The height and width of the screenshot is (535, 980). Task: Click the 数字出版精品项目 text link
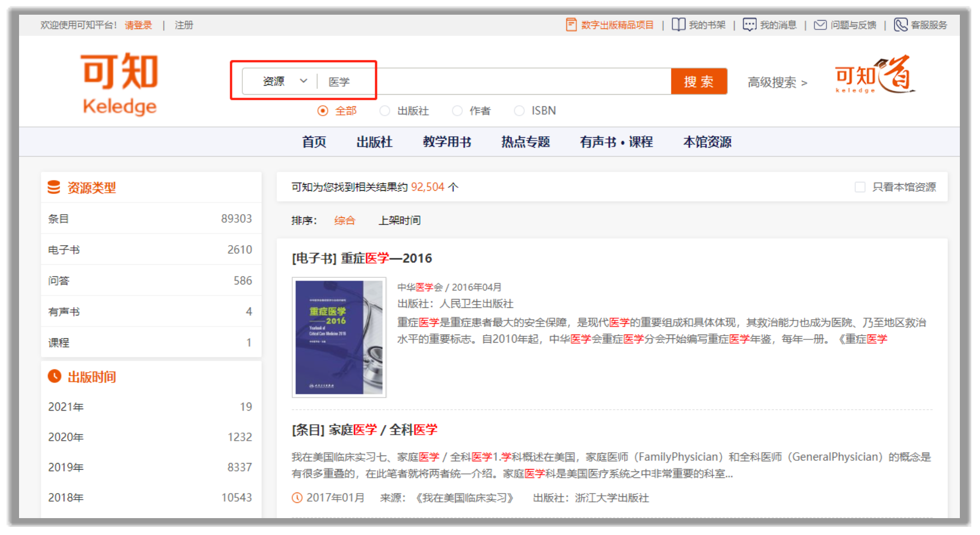pos(617,25)
